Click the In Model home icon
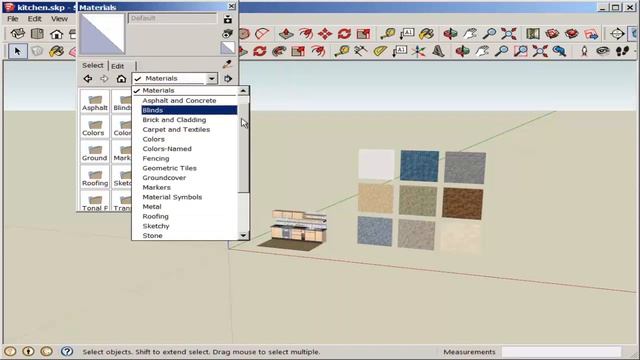This screenshot has width=640, height=360. point(121,78)
